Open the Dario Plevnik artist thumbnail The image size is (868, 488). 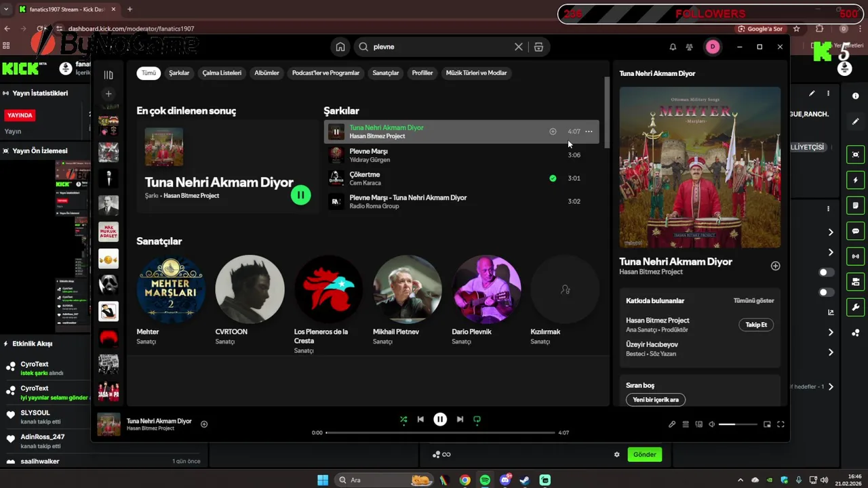486,289
